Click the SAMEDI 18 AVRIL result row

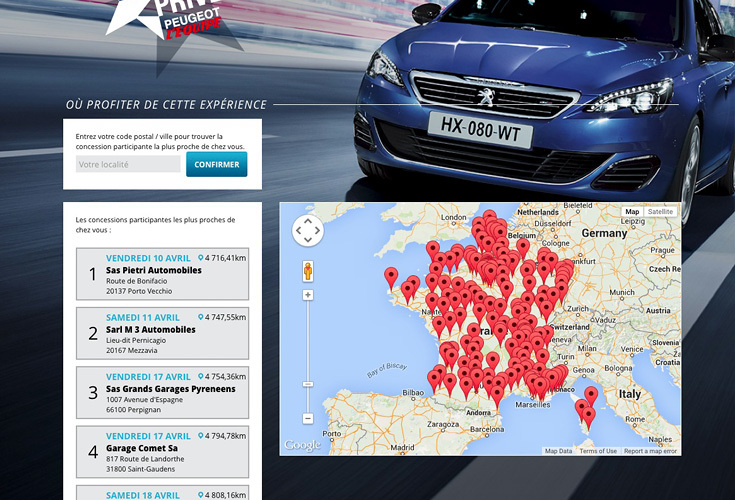pyautogui.click(x=162, y=493)
